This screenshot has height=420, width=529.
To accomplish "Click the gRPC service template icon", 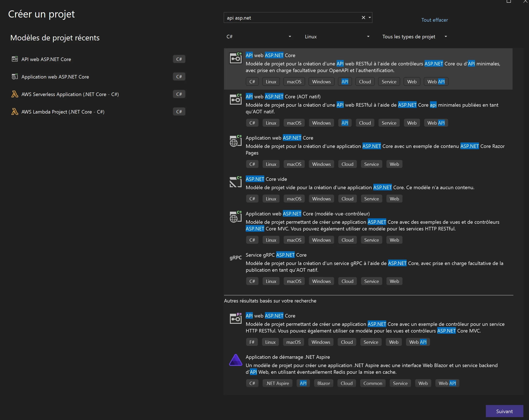I will pos(235,257).
